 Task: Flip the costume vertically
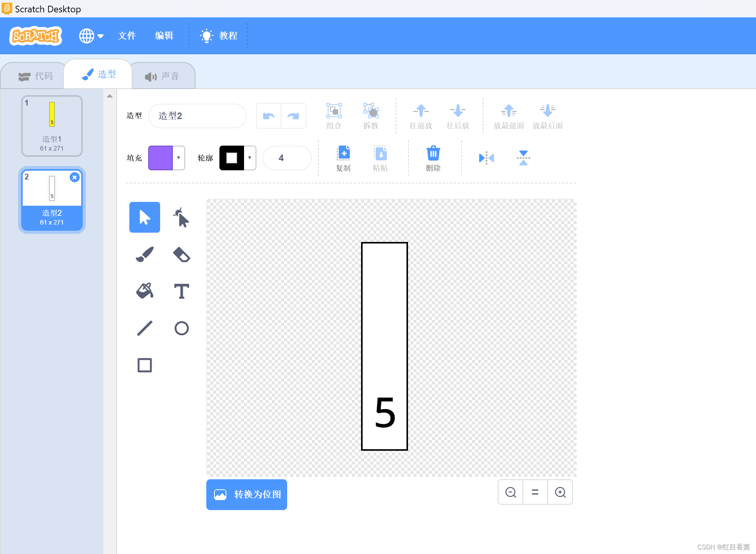click(x=523, y=158)
